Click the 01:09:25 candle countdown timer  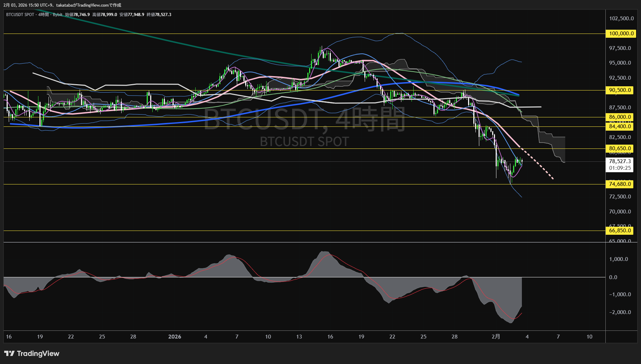(620, 168)
